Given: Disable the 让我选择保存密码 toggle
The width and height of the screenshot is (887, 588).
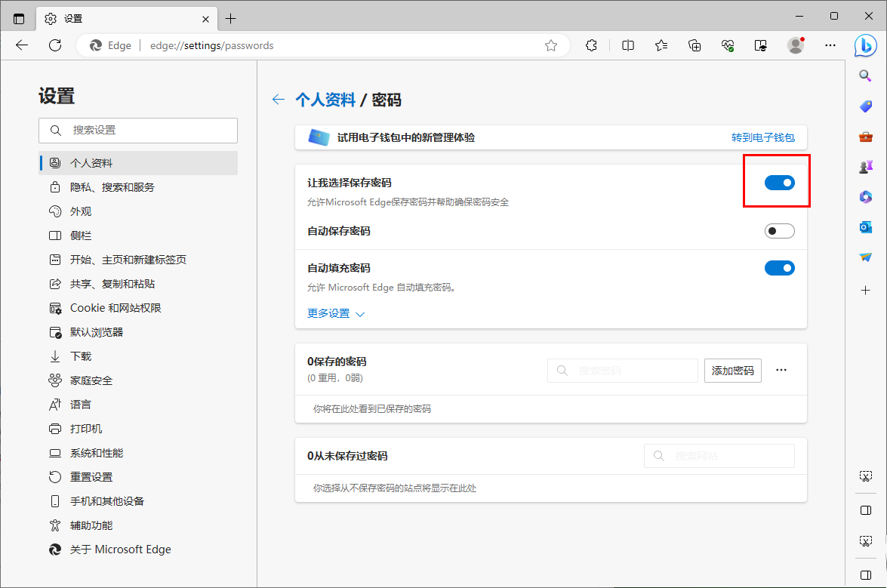Looking at the screenshot, I should coord(780,182).
